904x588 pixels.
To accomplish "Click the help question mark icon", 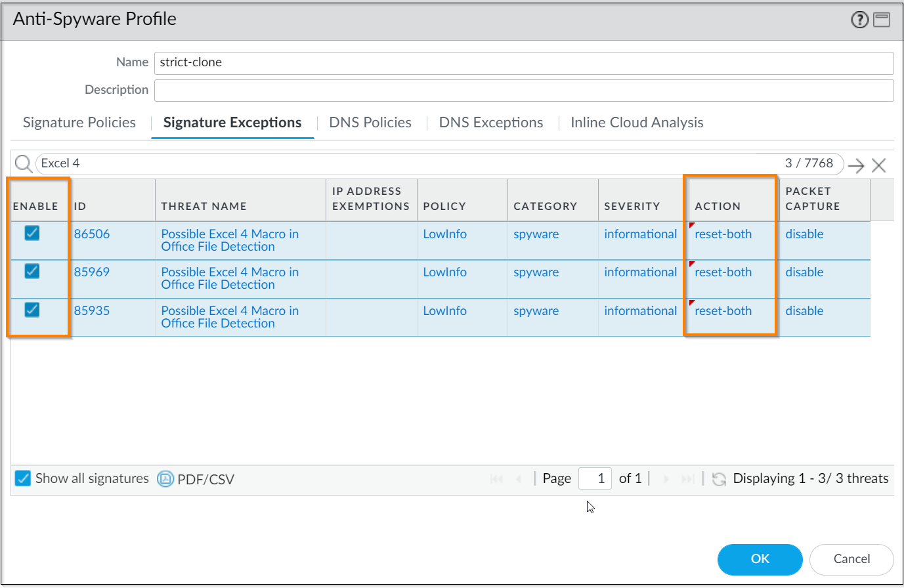I will 859,20.
